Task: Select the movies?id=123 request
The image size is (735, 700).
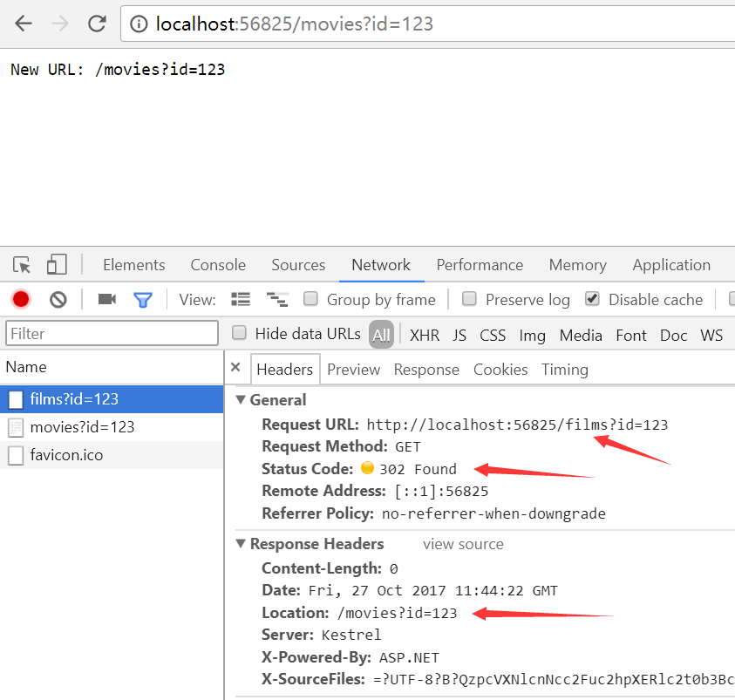Action: click(x=82, y=427)
